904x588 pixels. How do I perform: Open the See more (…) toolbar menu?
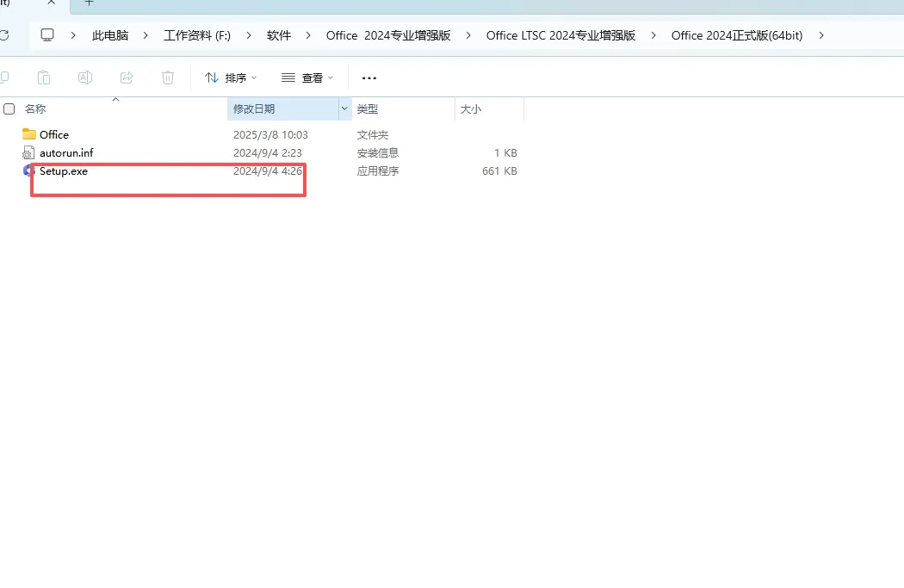tap(369, 77)
